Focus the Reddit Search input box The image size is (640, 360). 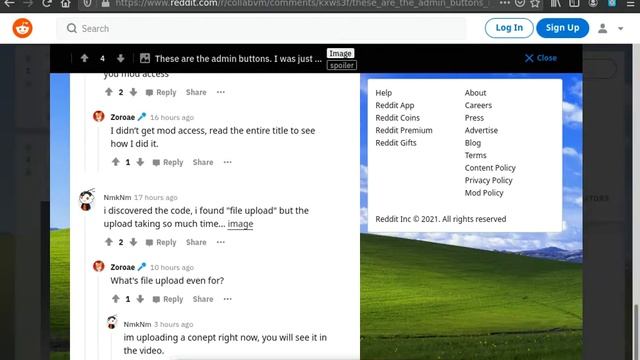(x=261, y=29)
